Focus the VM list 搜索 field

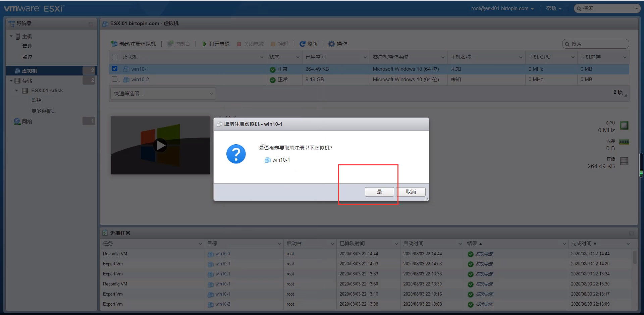click(595, 44)
